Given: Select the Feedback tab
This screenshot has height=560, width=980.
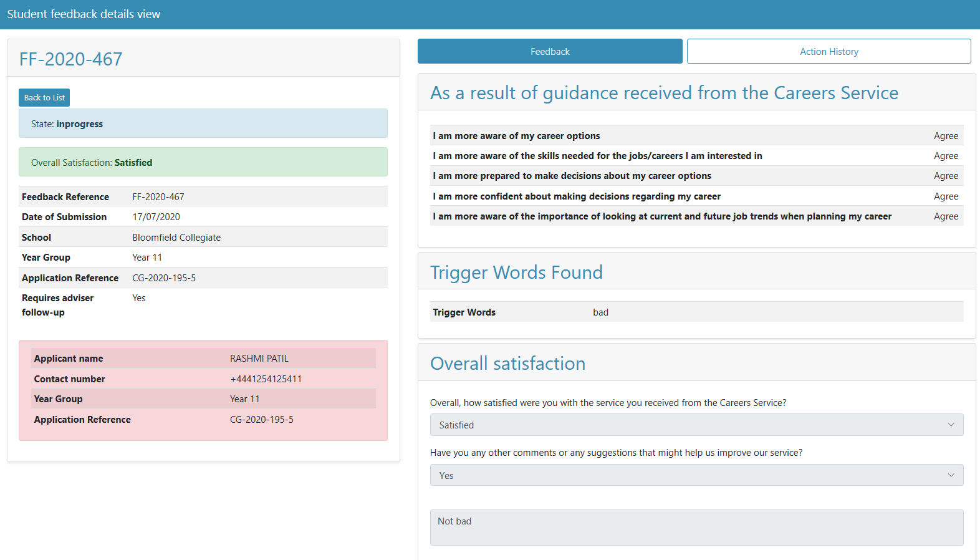Looking at the screenshot, I should pos(549,51).
